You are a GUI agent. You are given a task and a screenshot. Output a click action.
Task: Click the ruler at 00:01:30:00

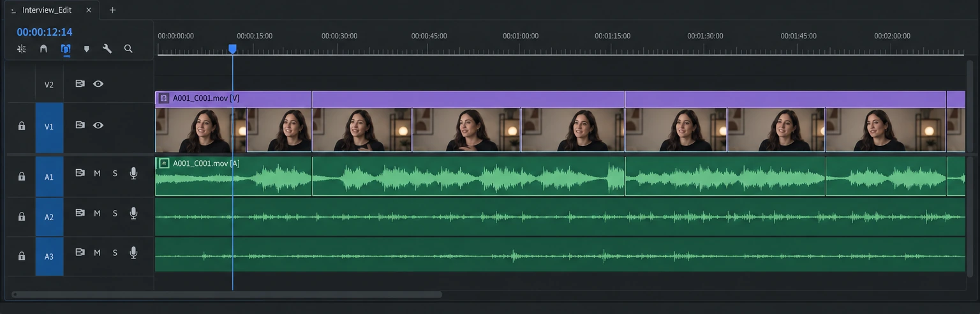coord(705,36)
